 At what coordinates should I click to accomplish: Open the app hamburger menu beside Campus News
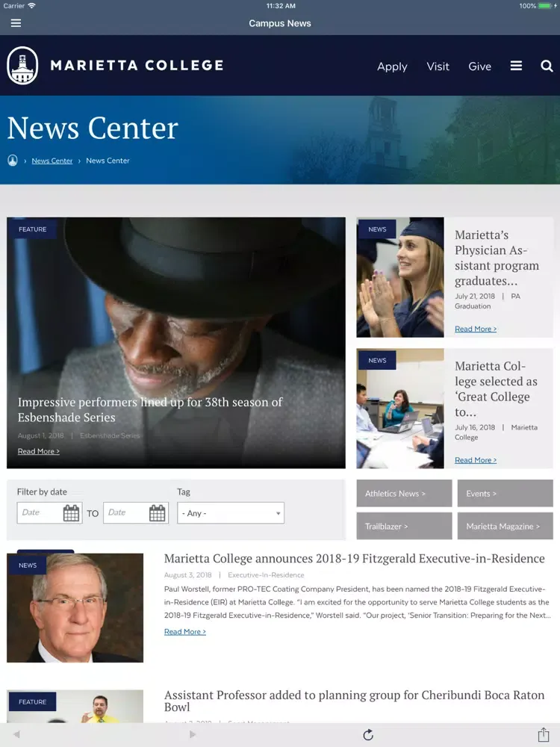pos(16,23)
